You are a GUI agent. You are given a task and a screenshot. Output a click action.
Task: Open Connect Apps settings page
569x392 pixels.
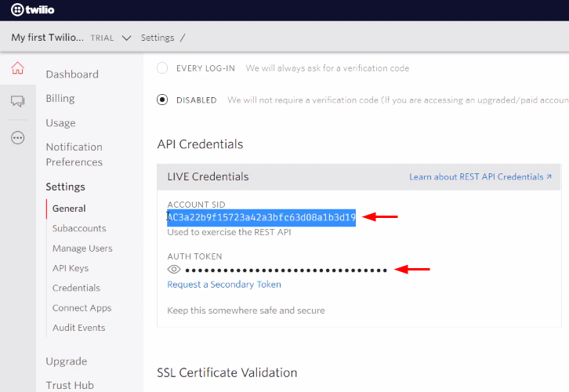(82, 308)
